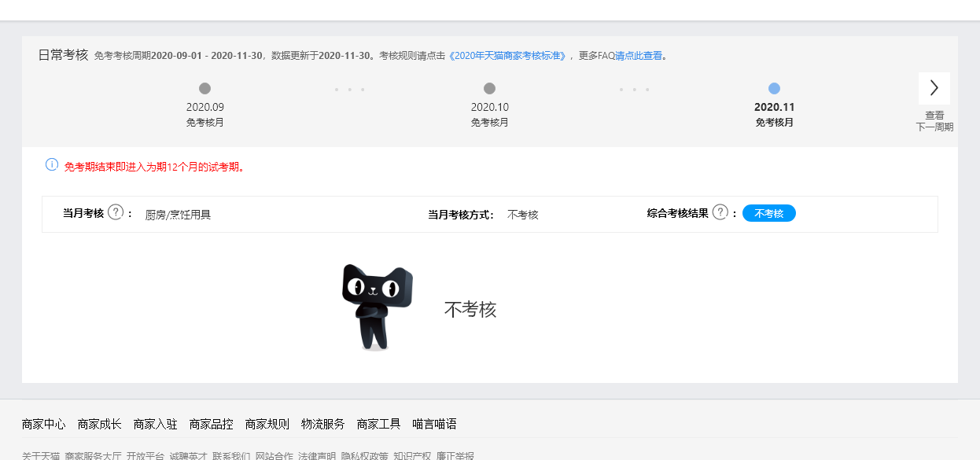Click the blue info icon before the red notice
This screenshot has height=460, width=980.
(x=52, y=165)
